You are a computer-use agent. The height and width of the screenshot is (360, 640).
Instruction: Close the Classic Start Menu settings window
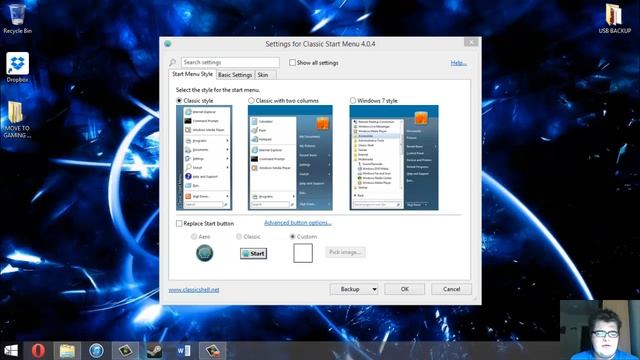[471, 42]
